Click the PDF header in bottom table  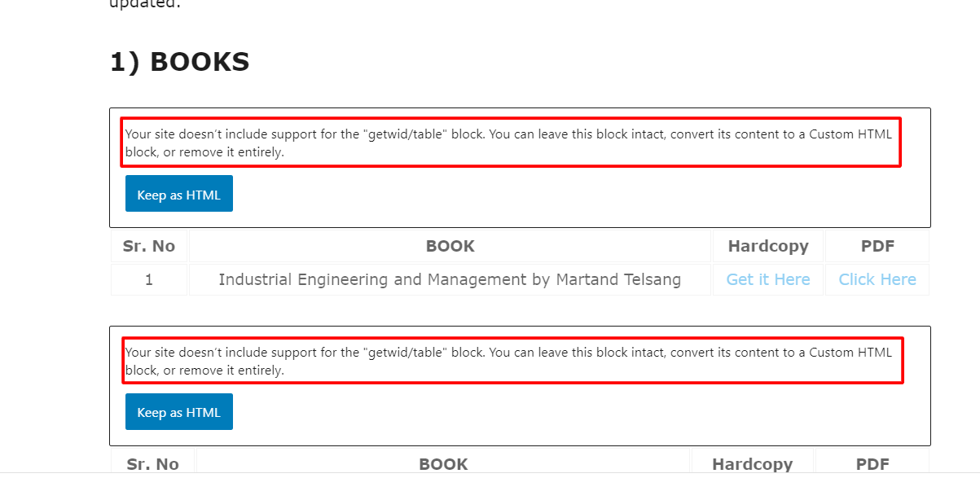(872, 463)
